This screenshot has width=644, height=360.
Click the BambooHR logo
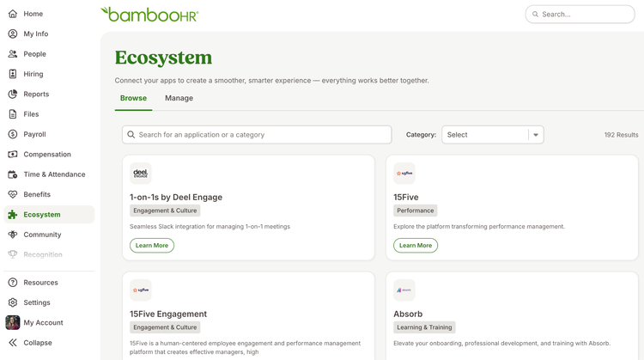149,15
